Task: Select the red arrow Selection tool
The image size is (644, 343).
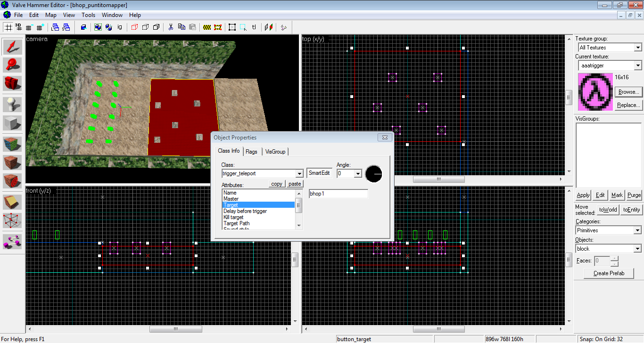Action: [13, 47]
